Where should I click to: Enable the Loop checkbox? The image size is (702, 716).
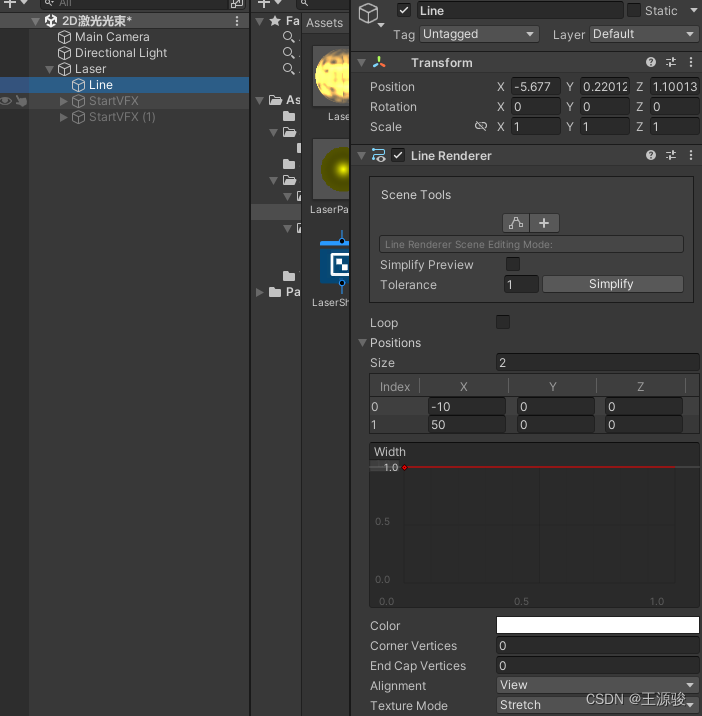click(x=503, y=322)
